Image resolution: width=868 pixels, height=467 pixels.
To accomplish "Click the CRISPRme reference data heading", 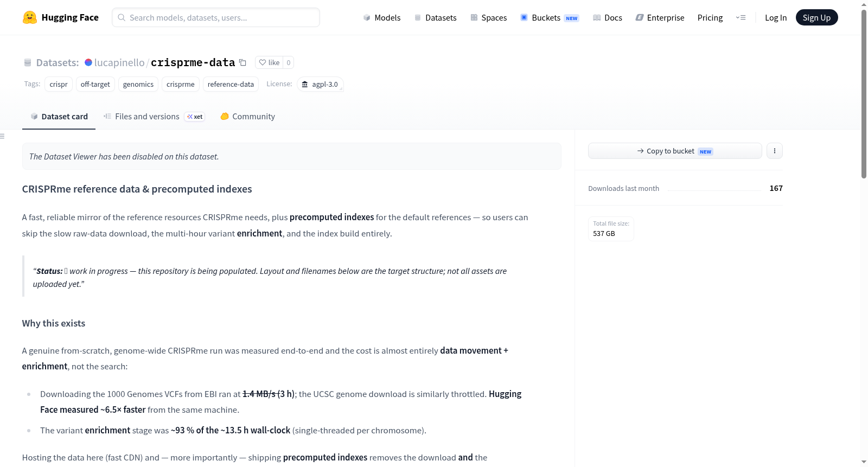I will pos(137,189).
